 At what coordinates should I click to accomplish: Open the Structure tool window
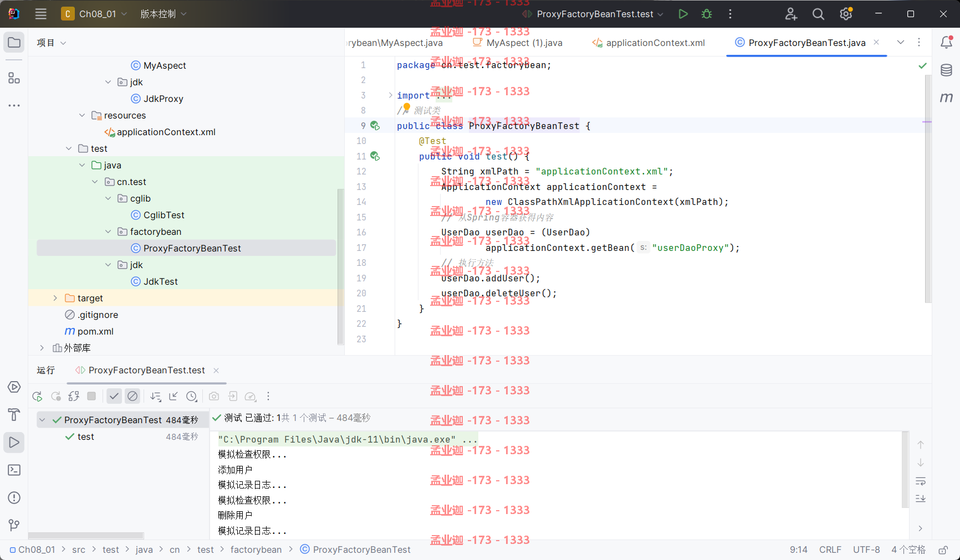(14, 78)
